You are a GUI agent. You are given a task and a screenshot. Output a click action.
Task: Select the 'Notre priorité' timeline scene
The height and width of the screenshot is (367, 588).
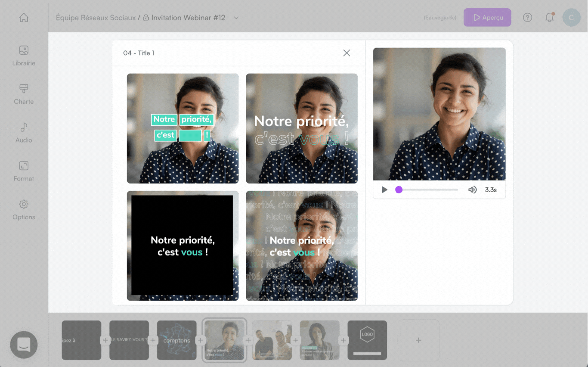coord(224,340)
